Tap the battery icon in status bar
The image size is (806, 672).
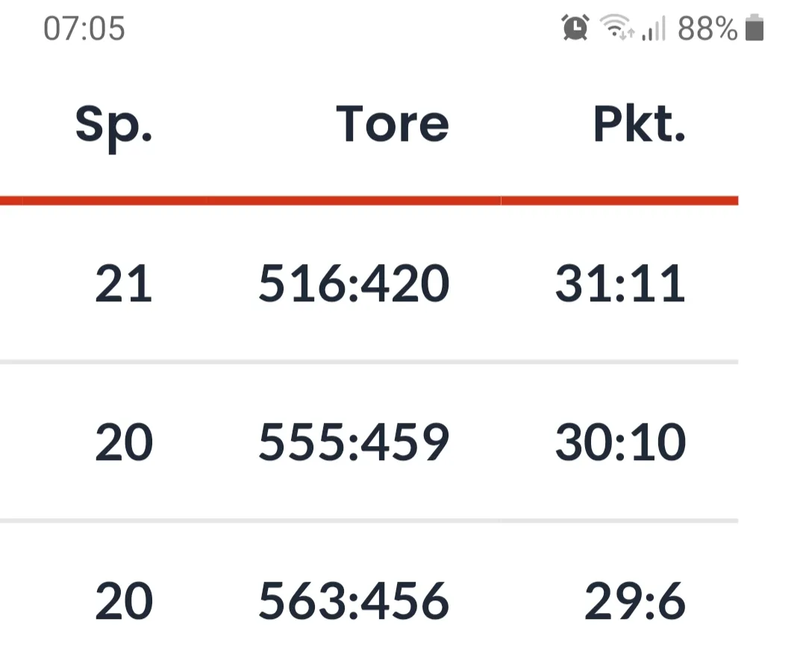click(755, 28)
